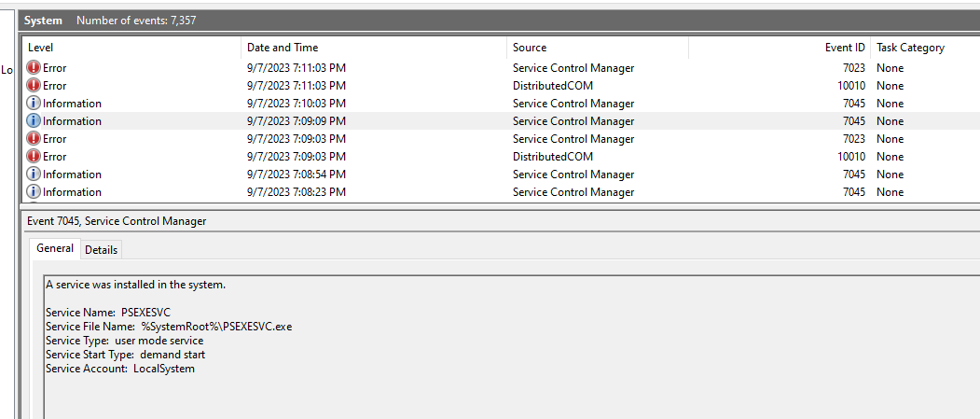This screenshot has width=980, height=419.
Task: Click the Information icon for the 7:10:03 PM event
Action: pyautogui.click(x=34, y=104)
